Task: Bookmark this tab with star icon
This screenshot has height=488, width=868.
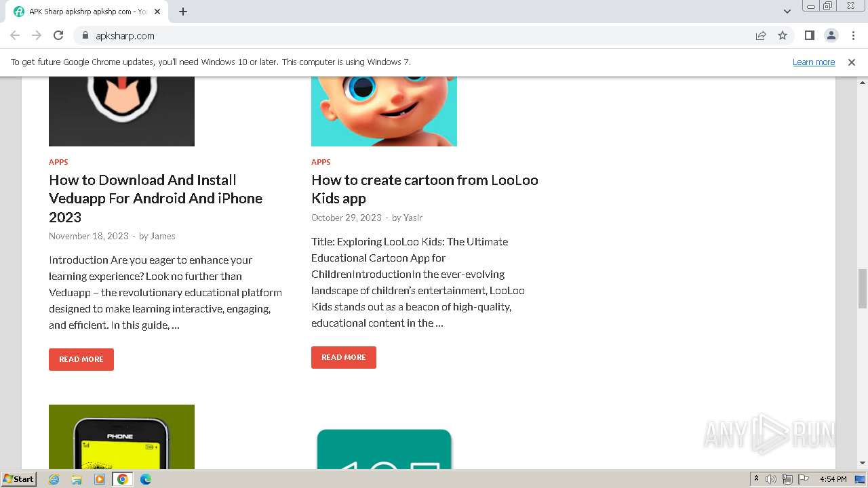Action: [x=783, y=35]
